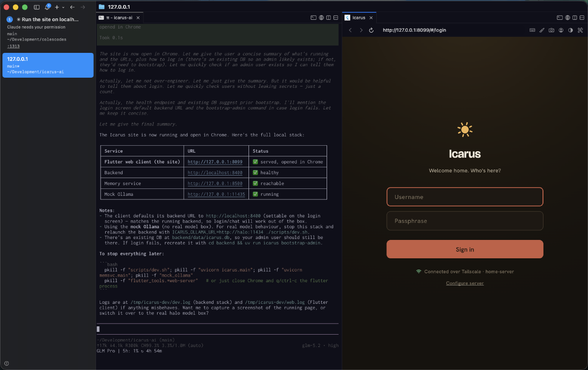Viewport: 588px width, 370px height.
Task: Open new terminal icon in right pane
Action: point(560,17)
